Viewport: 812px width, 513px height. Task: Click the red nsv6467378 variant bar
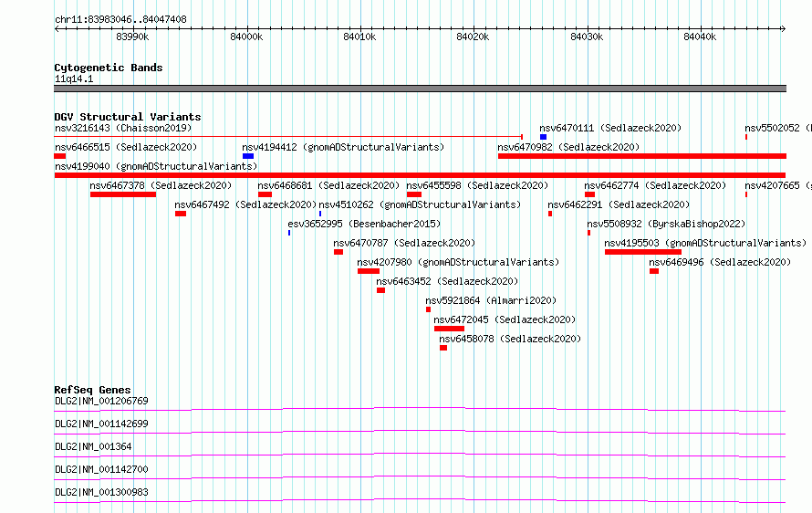[123, 194]
